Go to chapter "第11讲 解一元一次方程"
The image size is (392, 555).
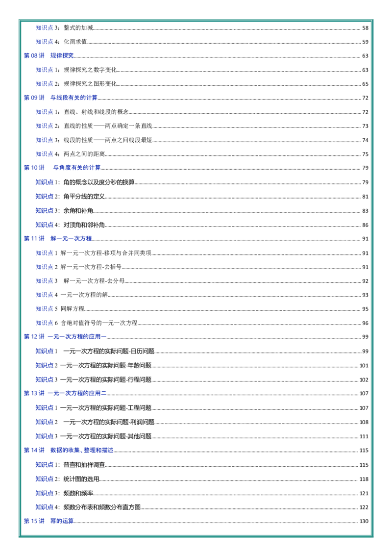(196, 239)
